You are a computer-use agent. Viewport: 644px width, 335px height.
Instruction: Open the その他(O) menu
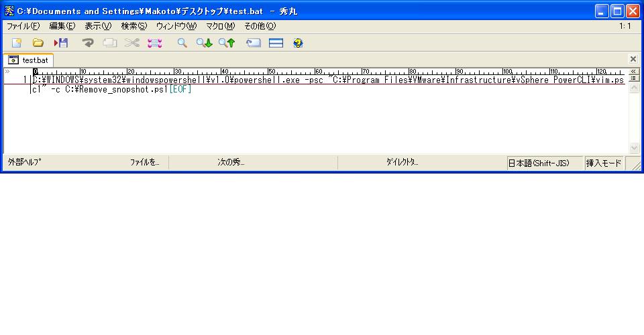coord(260,26)
